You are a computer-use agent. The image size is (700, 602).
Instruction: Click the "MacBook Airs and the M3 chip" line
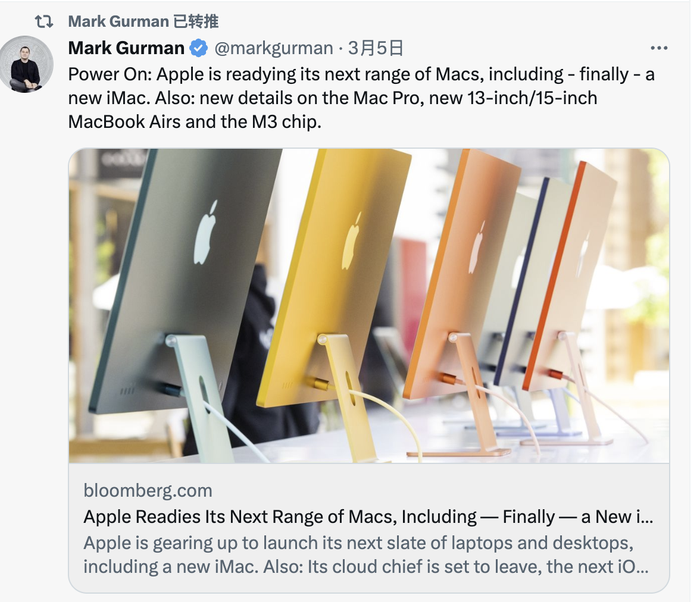tap(195, 121)
